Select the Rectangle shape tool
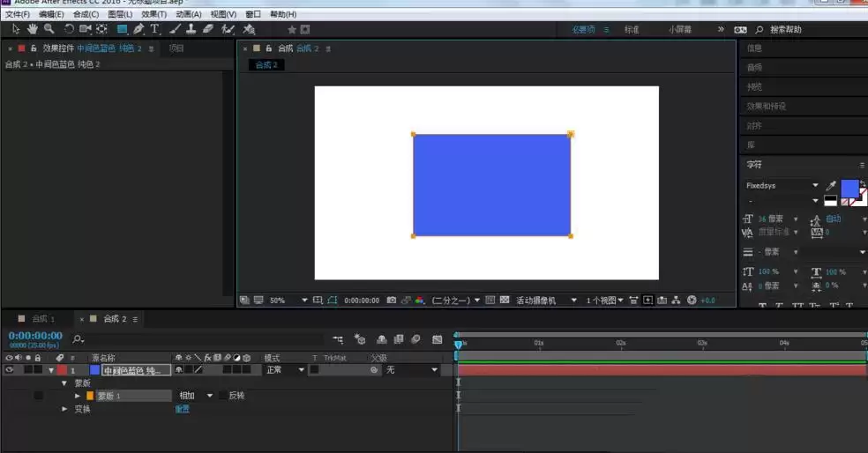The width and height of the screenshot is (868, 453). pyautogui.click(x=122, y=29)
